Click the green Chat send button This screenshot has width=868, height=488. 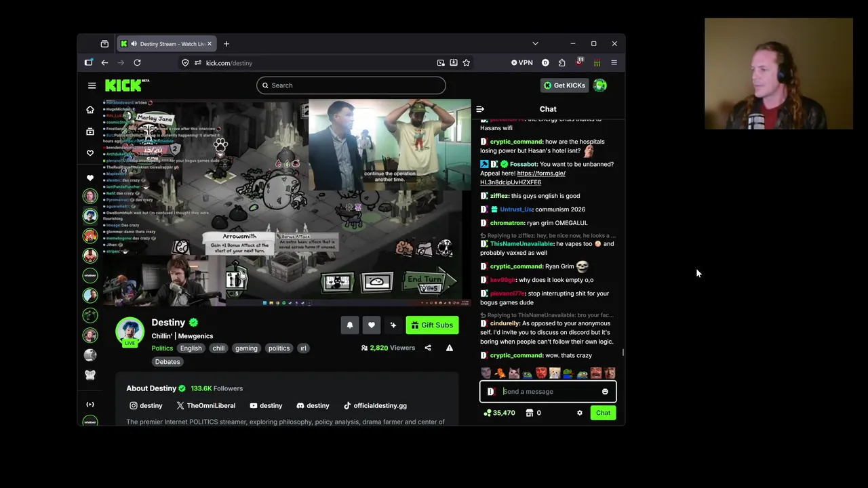tap(603, 413)
